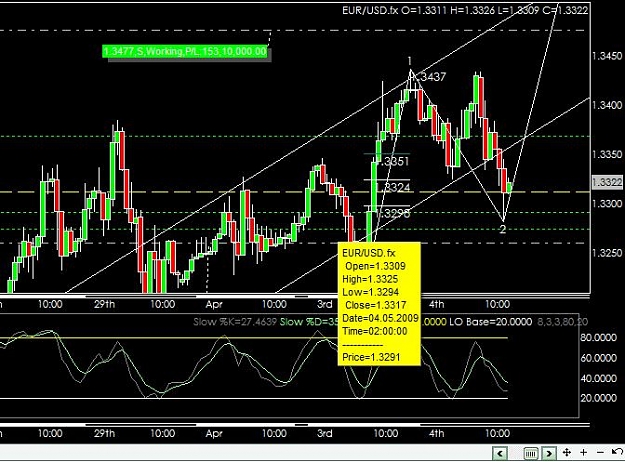Click the scroll left arrow button
The height and width of the screenshot is (462, 625).
(500, 453)
